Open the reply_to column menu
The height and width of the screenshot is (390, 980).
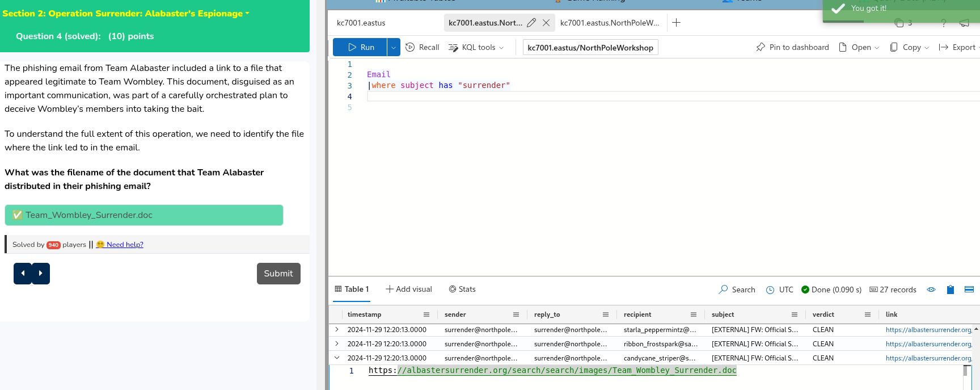pos(606,314)
